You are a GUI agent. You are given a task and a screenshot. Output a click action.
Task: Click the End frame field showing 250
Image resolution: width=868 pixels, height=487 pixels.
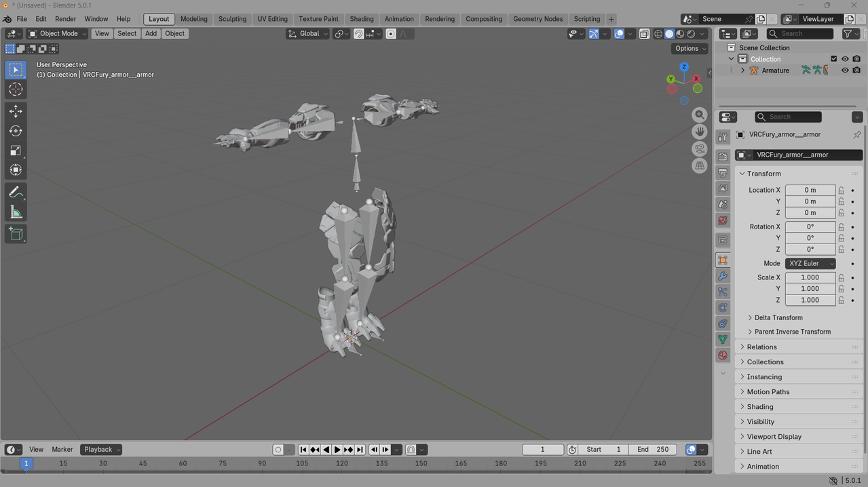pyautogui.click(x=652, y=449)
